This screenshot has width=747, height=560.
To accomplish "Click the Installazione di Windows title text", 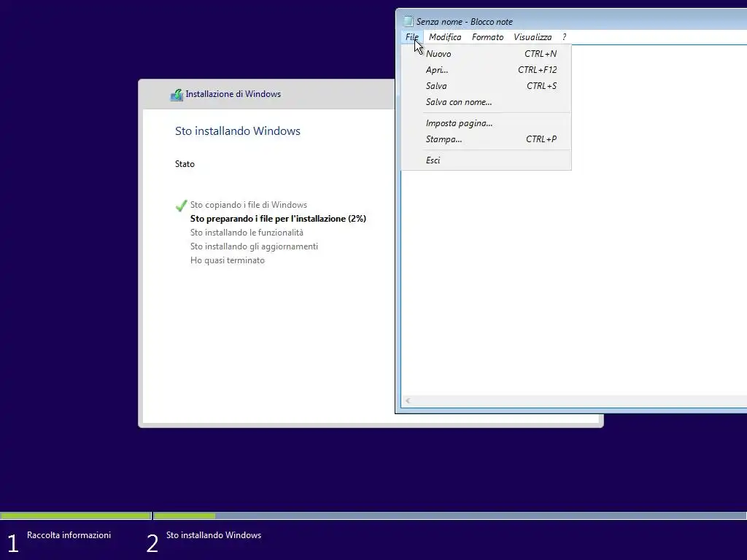I will [233, 94].
